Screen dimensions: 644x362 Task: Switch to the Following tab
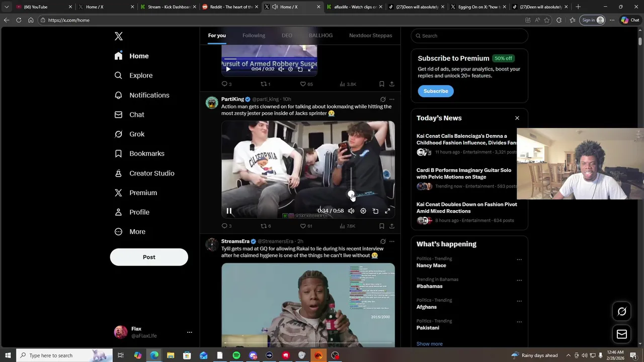(x=254, y=35)
